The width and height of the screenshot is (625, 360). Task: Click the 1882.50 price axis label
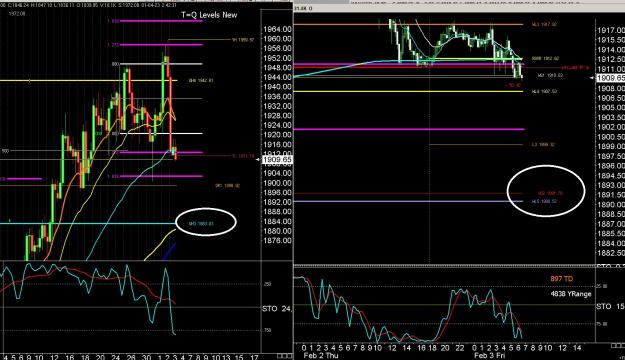coord(611,253)
